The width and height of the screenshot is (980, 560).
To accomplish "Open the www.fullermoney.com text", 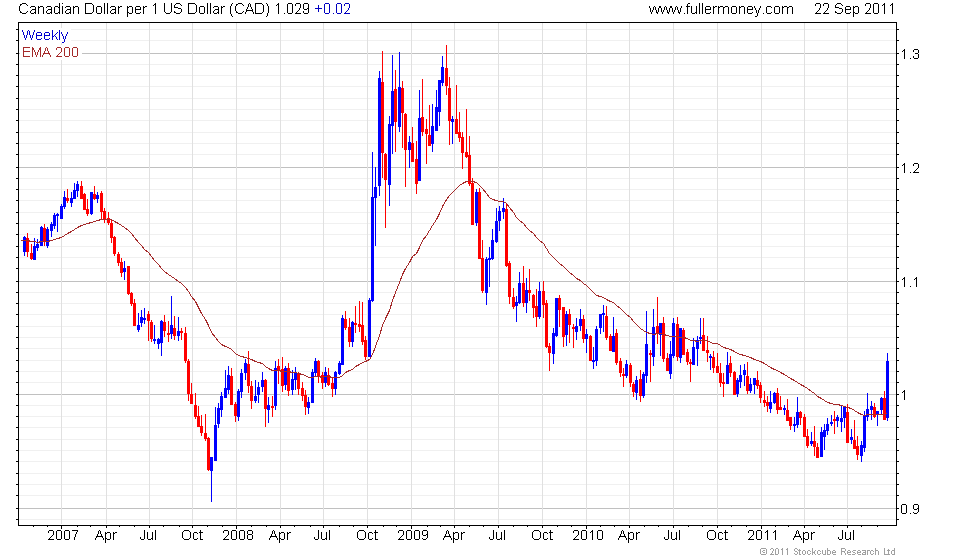I will tap(721, 9).
